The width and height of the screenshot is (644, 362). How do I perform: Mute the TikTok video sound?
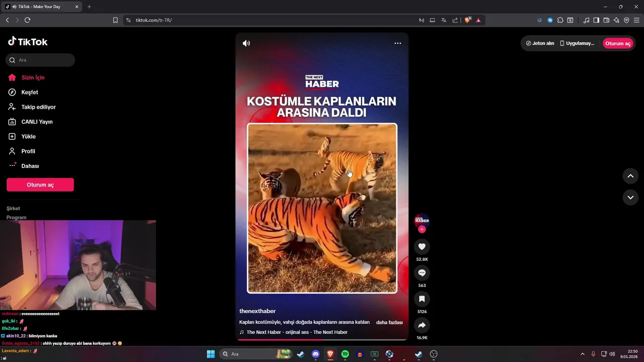tap(246, 43)
